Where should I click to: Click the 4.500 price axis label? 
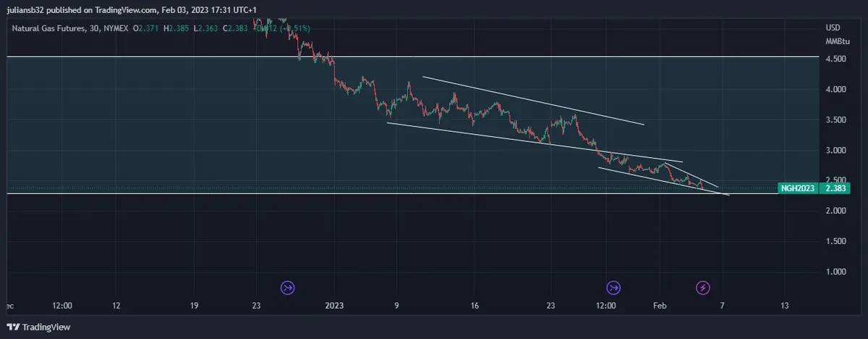[x=835, y=59]
